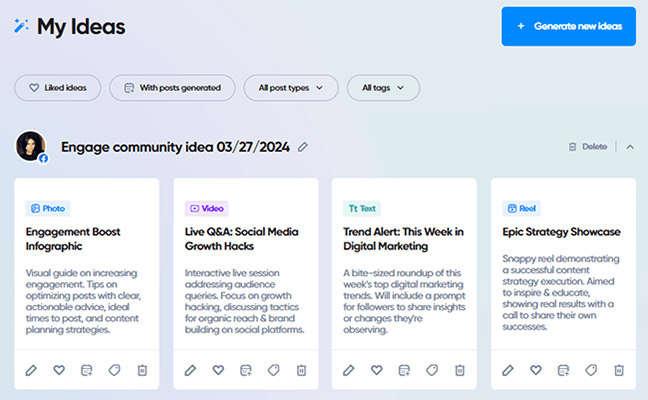Generate post for Epic Strategy Showcase
This screenshot has height=400, width=648.
(x=563, y=370)
